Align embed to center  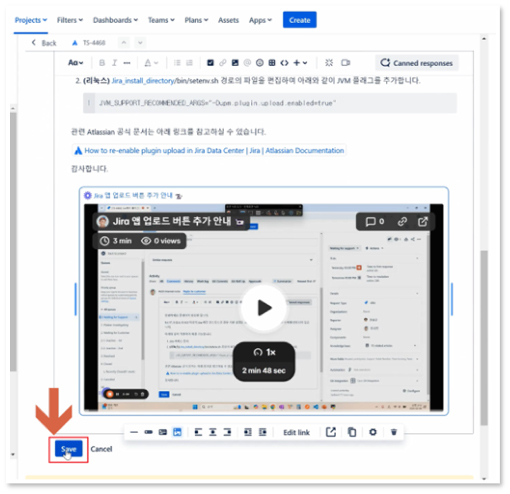pyautogui.click(x=213, y=432)
